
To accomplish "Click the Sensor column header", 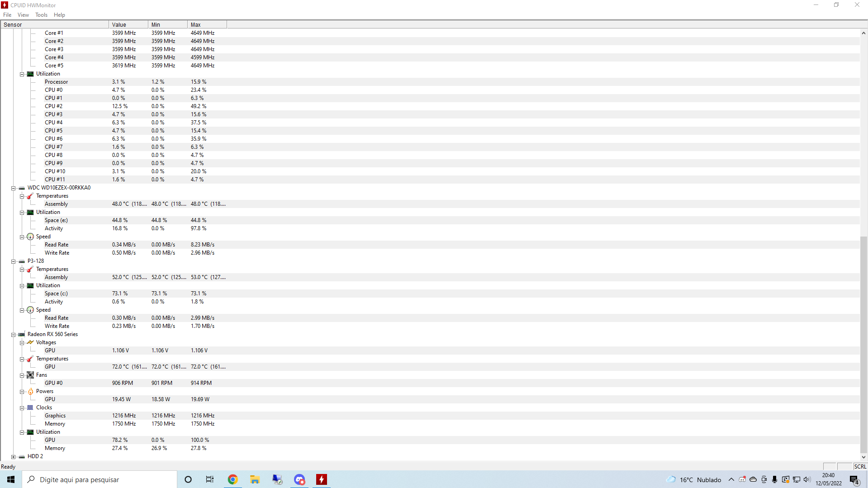I will [55, 24].
